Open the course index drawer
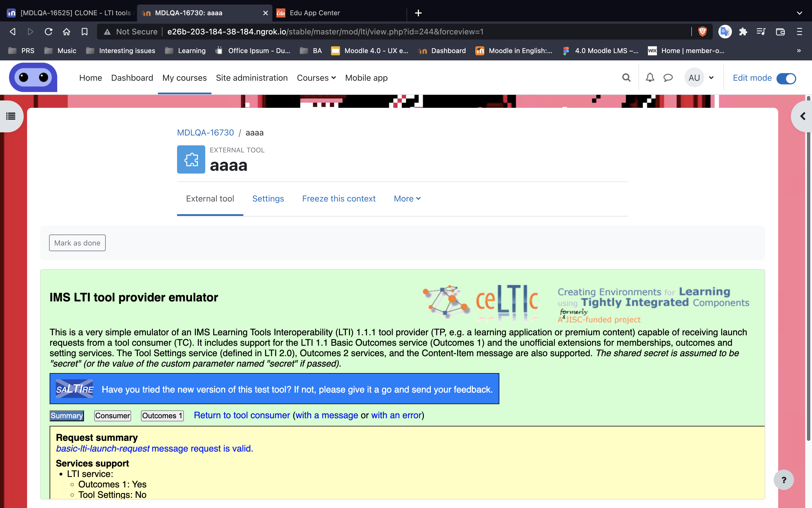The image size is (812, 508). (11, 116)
